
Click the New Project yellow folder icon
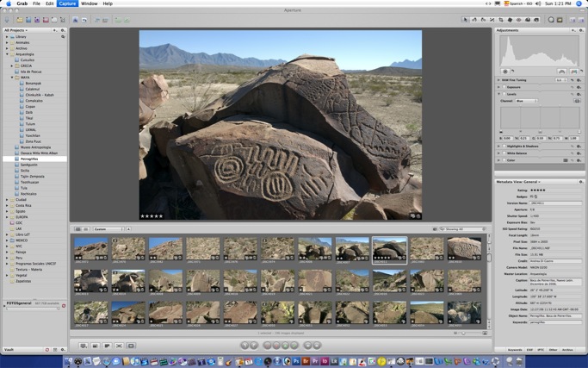pyautogui.click(x=20, y=20)
